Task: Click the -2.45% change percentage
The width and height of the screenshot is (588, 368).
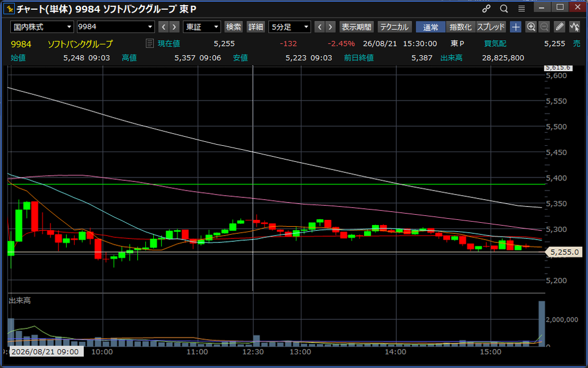Action: (x=341, y=44)
